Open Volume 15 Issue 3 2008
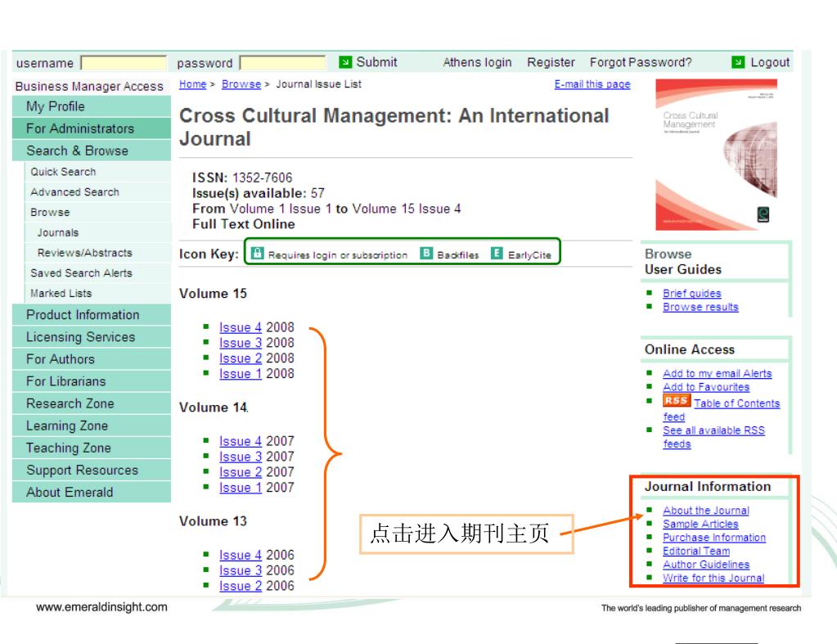837x644 pixels. pos(241,343)
